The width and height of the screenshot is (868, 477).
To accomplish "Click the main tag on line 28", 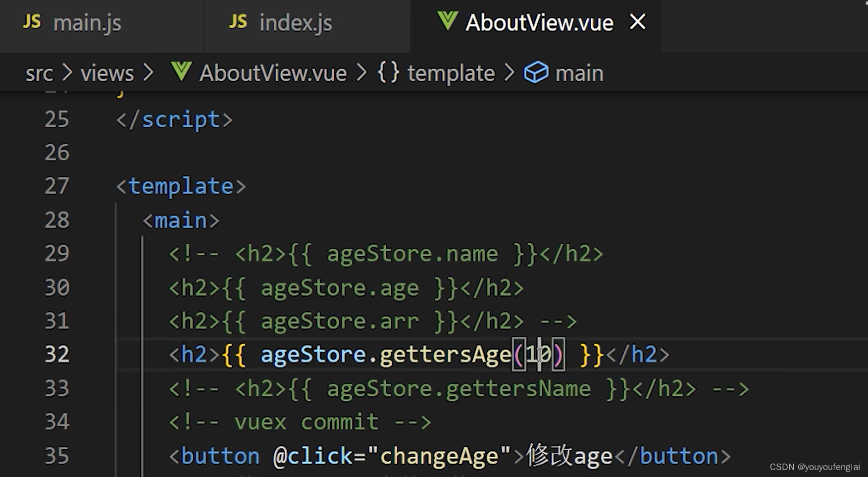I will (x=181, y=220).
